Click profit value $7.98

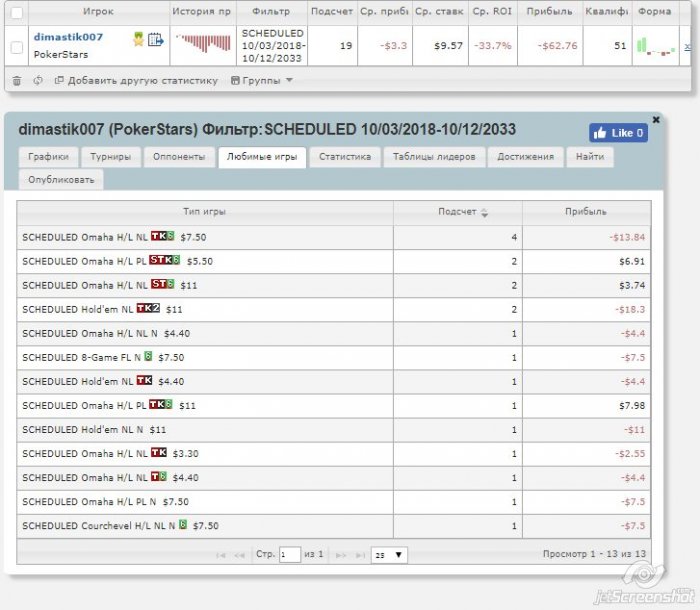[632, 406]
